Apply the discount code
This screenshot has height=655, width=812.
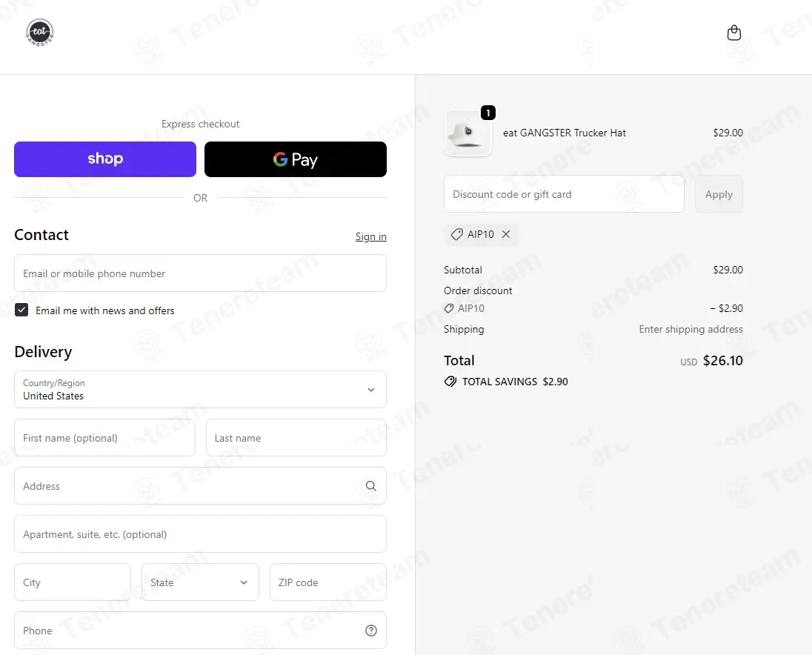pos(719,194)
